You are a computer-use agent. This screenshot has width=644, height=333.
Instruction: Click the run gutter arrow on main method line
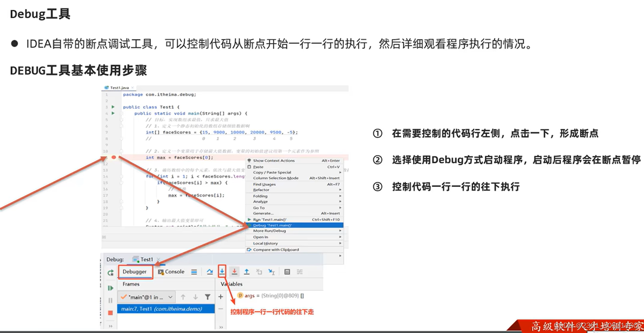point(113,113)
